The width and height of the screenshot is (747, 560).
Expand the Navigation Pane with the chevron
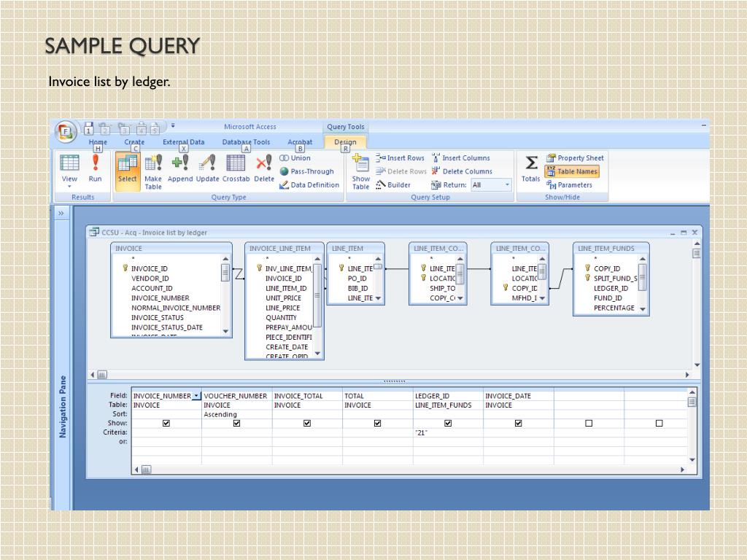pyautogui.click(x=61, y=214)
